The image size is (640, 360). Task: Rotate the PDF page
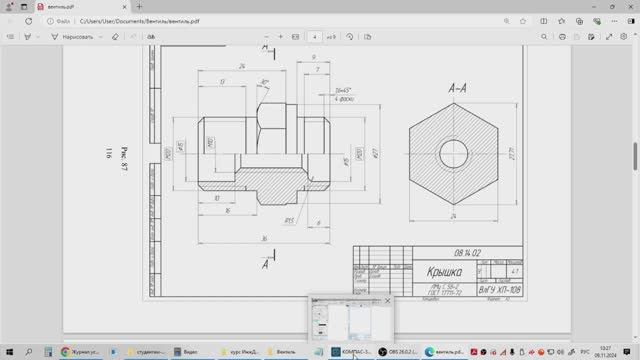[350, 37]
